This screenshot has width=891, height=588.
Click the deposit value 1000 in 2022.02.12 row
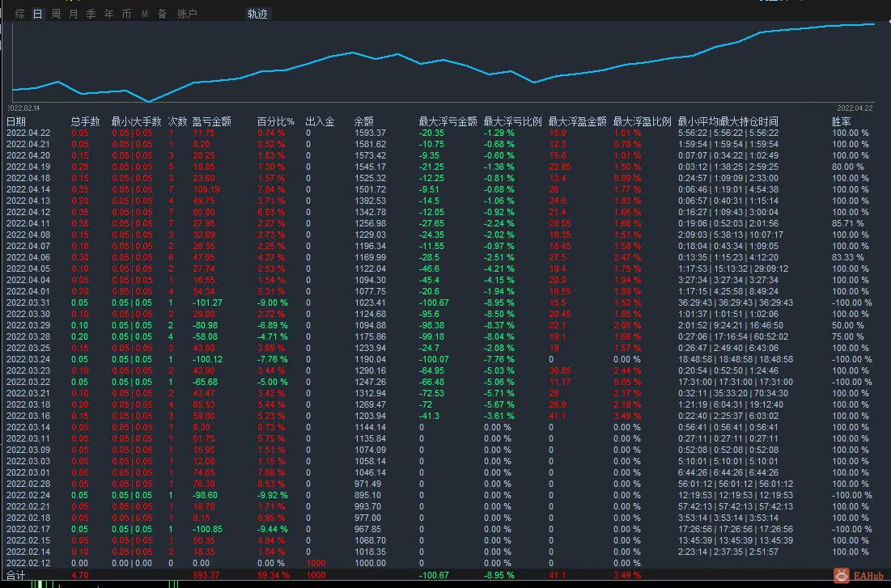tap(316, 564)
